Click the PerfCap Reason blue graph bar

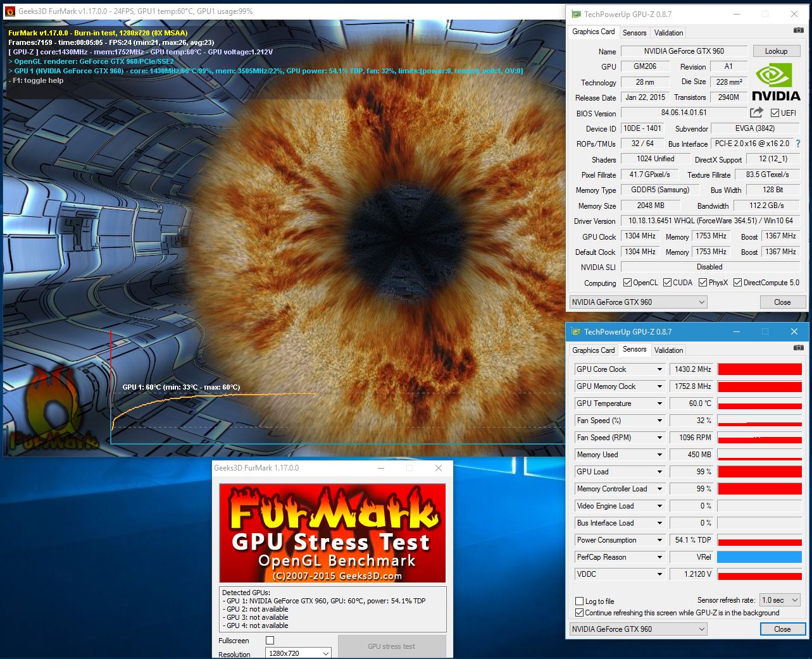pos(760,557)
